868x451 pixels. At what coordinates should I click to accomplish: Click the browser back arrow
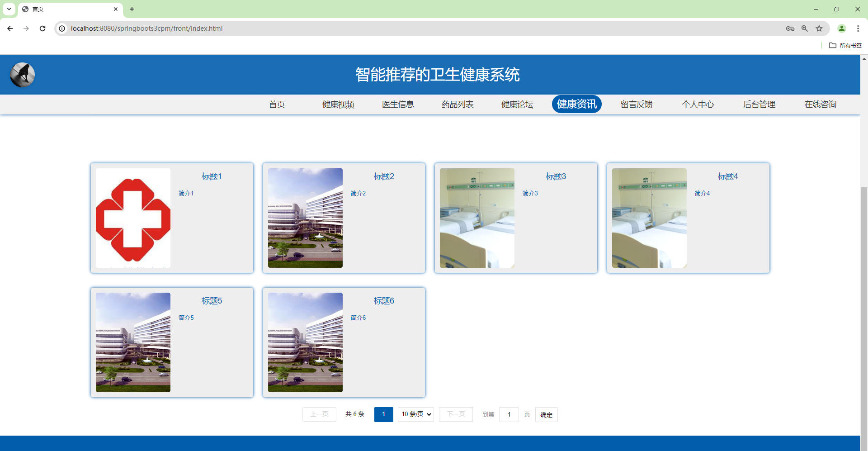pyautogui.click(x=9, y=28)
